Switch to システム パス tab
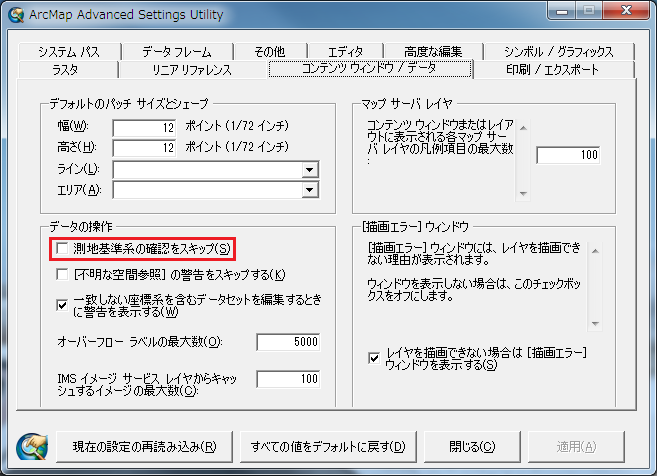The image size is (657, 476). pos(69,52)
